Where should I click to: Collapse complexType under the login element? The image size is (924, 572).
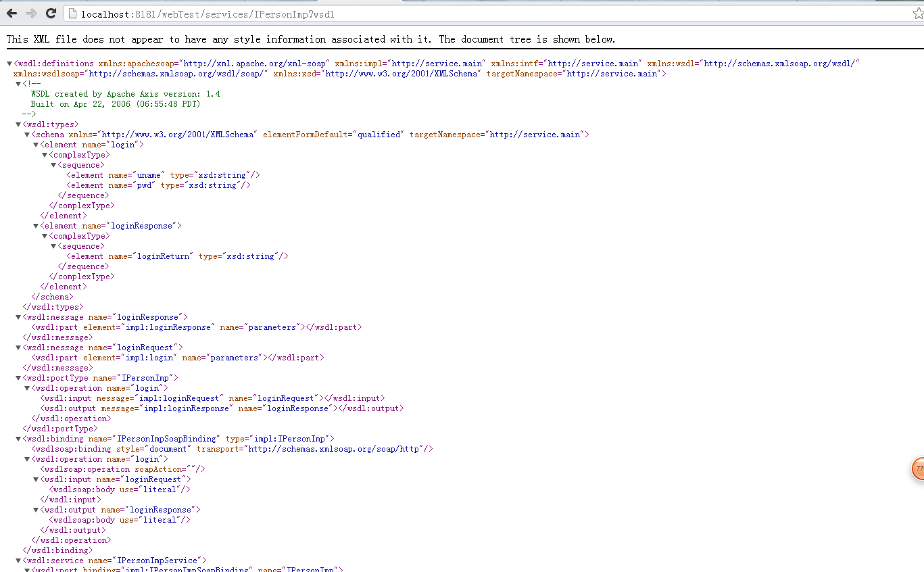(x=45, y=155)
